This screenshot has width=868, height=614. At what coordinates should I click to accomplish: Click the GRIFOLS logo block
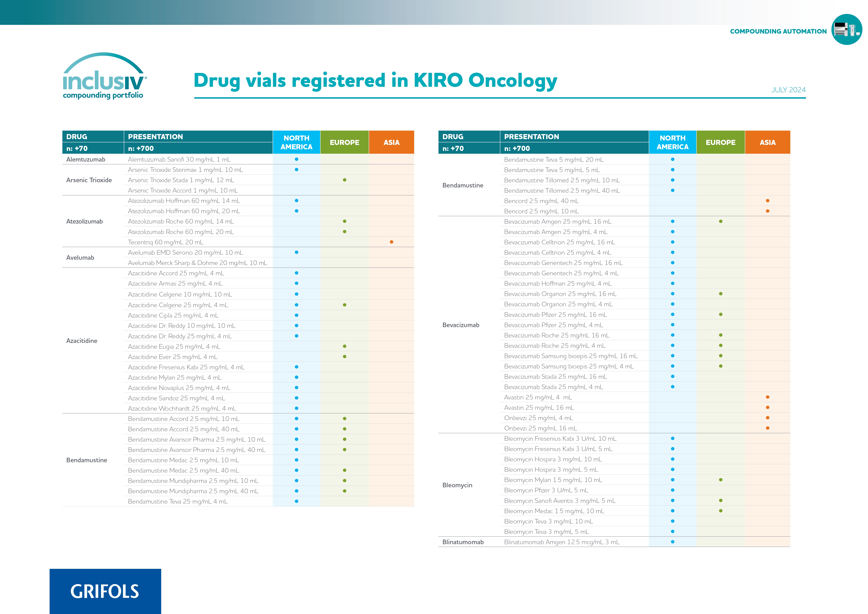point(105,591)
